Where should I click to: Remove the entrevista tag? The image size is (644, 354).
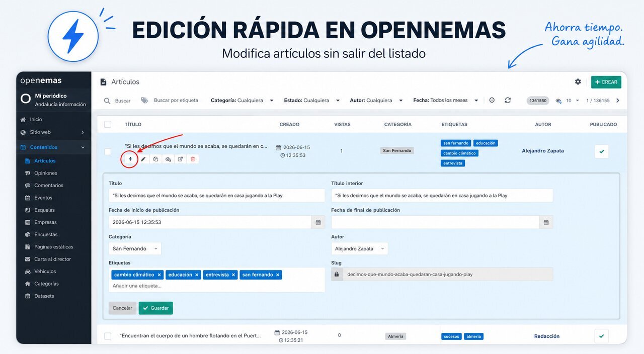[x=233, y=275]
